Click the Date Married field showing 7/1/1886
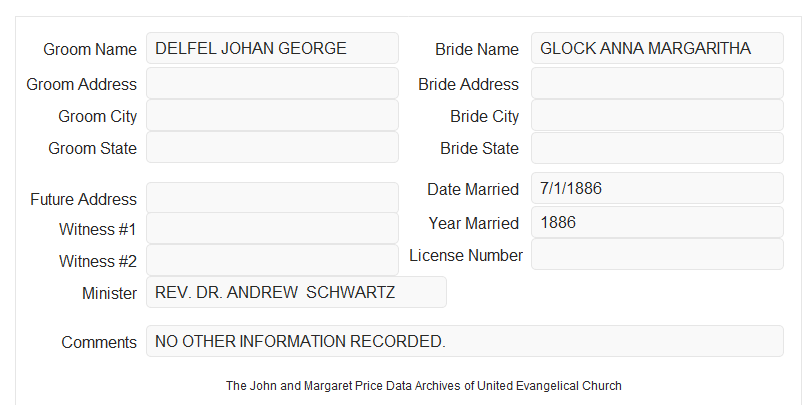805x405 pixels. pyautogui.click(x=657, y=188)
